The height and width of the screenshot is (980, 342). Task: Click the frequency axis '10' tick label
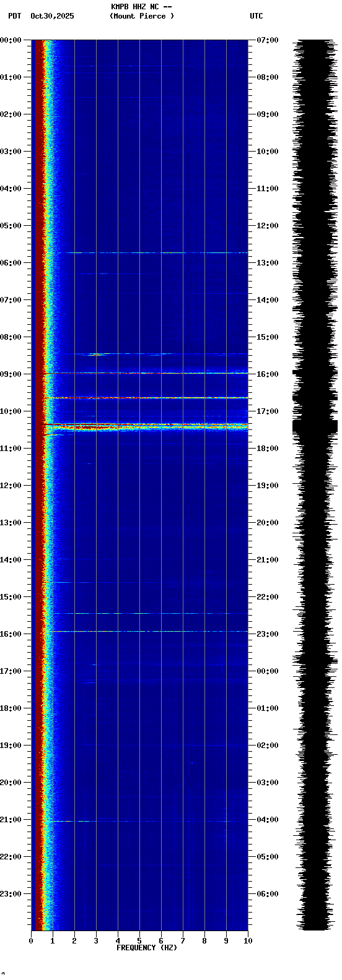(248, 941)
